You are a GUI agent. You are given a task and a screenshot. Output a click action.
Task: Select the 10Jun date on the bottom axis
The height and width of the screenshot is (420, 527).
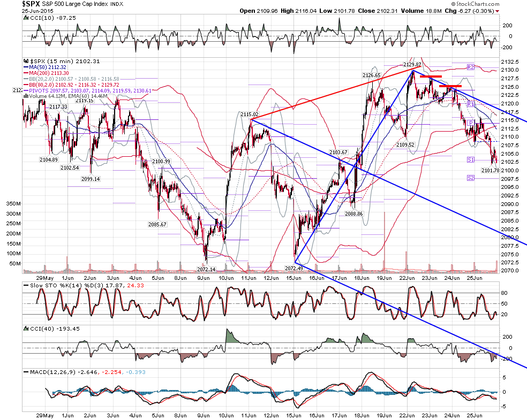(226, 416)
